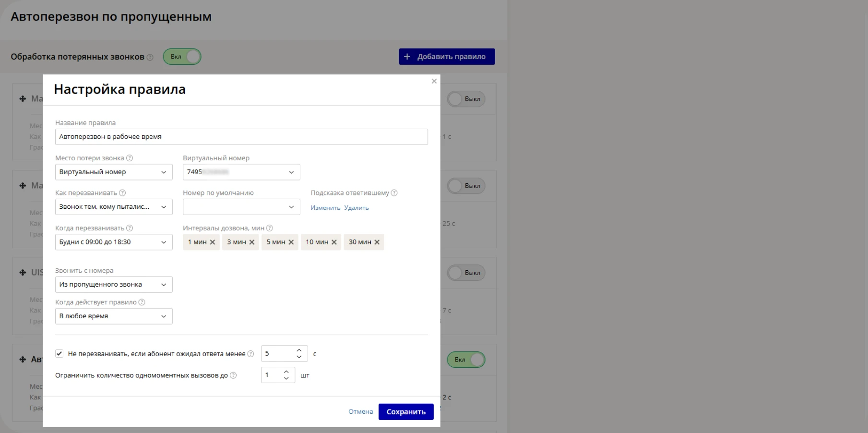Open the Место потери звонка dropdown
Screen dimensions: 868x433
click(x=114, y=172)
